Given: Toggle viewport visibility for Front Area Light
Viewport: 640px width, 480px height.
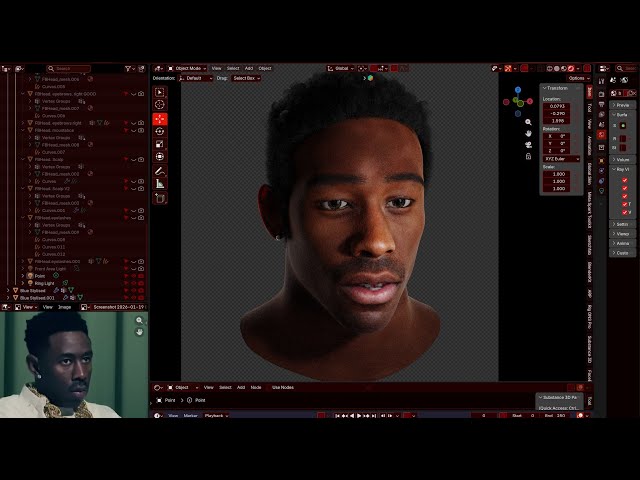Looking at the screenshot, I should click(133, 269).
